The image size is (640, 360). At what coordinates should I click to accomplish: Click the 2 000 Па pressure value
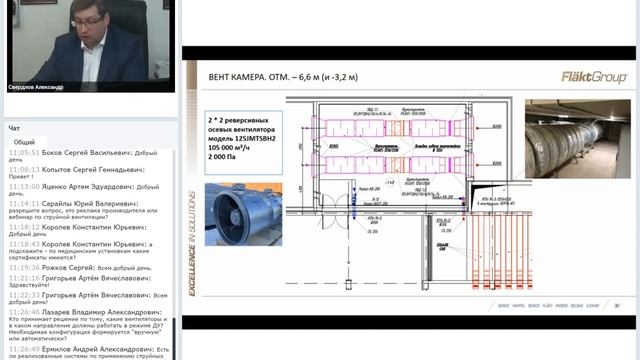coord(222,157)
